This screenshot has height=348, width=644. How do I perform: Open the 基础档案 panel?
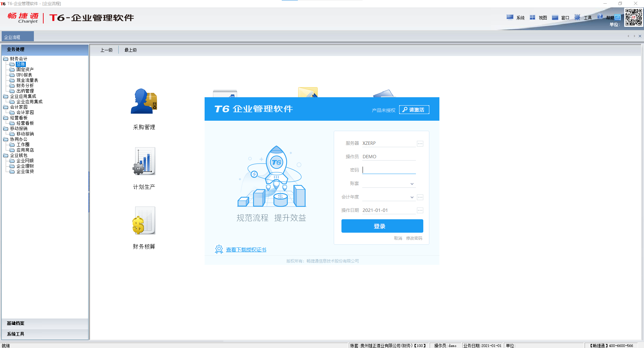pos(45,323)
